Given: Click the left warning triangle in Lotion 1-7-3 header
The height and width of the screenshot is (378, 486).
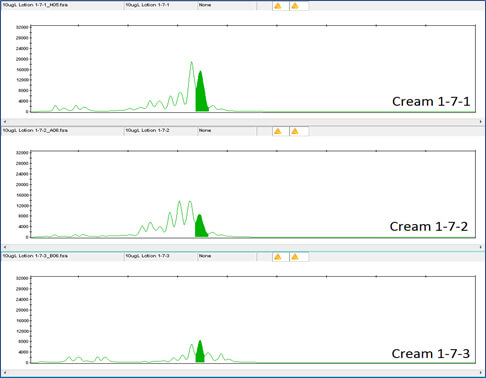Looking at the screenshot, I should pyautogui.click(x=278, y=257).
